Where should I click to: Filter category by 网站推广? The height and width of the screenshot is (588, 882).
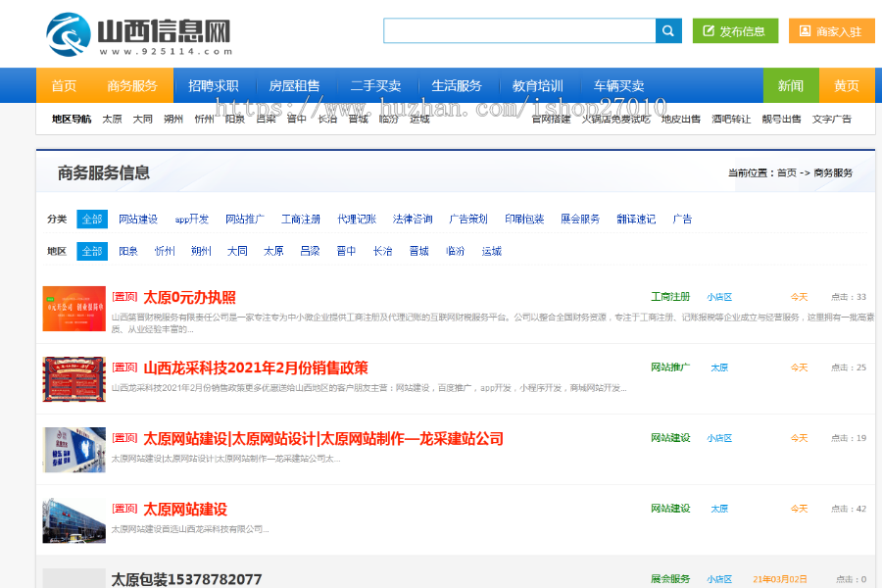coord(245,219)
